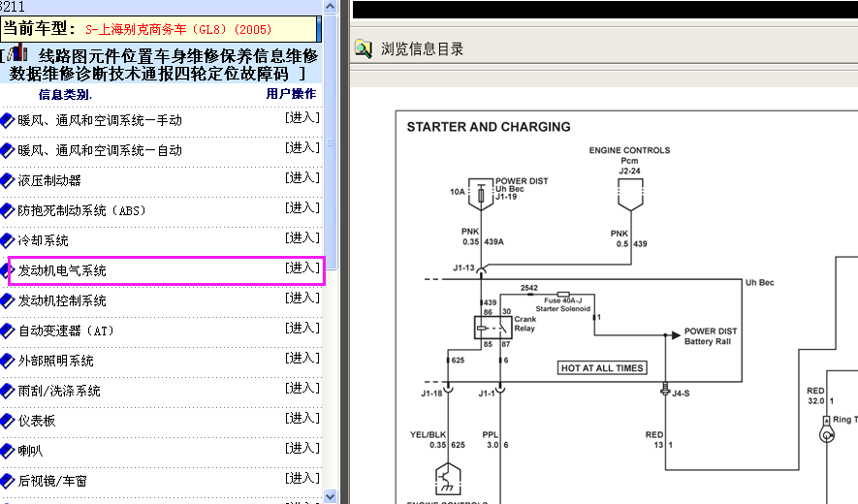Click [进入] for 后视镜/车窗
The height and width of the screenshot is (504, 858).
tap(302, 479)
